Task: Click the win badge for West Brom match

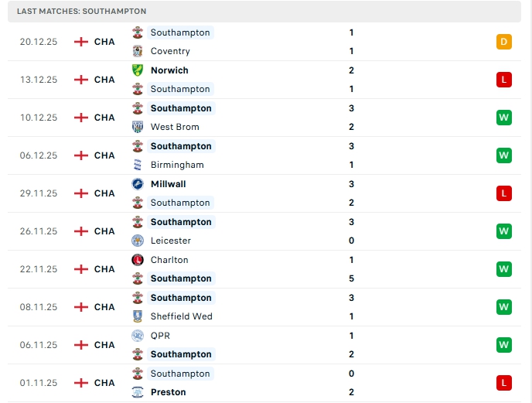Action: tap(504, 118)
